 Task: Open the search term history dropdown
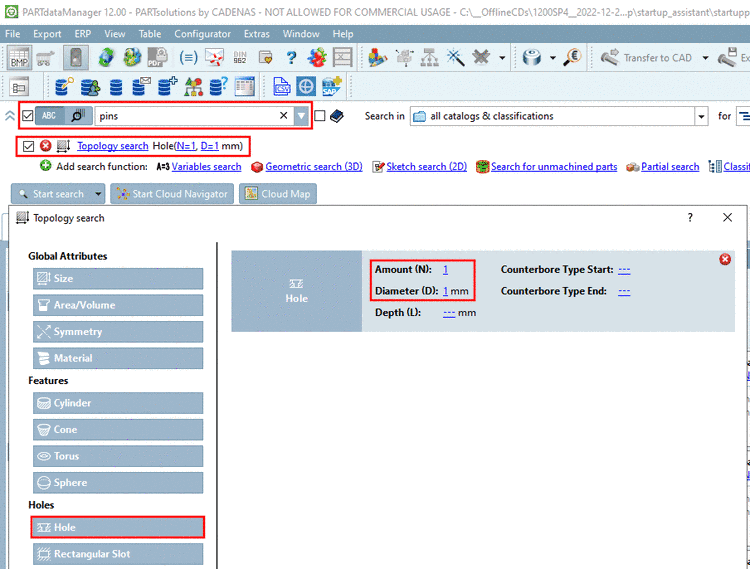coord(301,116)
